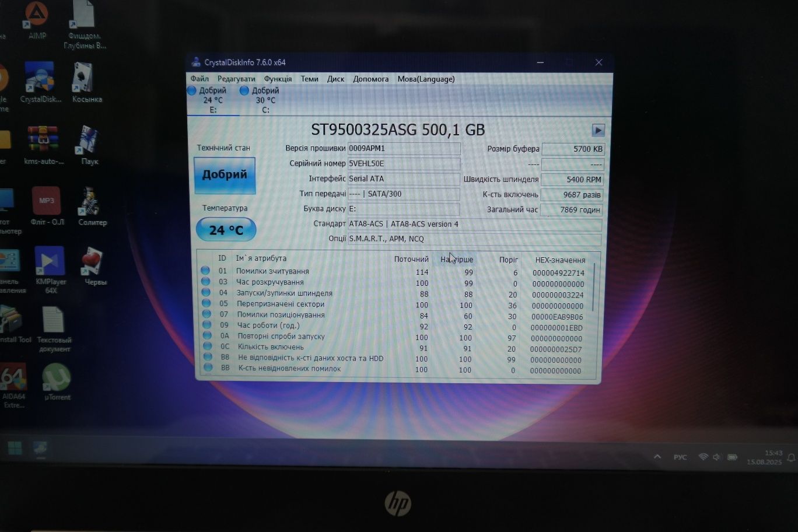Click the Ім'я атрибута column header
798x532 pixels.
(261, 258)
